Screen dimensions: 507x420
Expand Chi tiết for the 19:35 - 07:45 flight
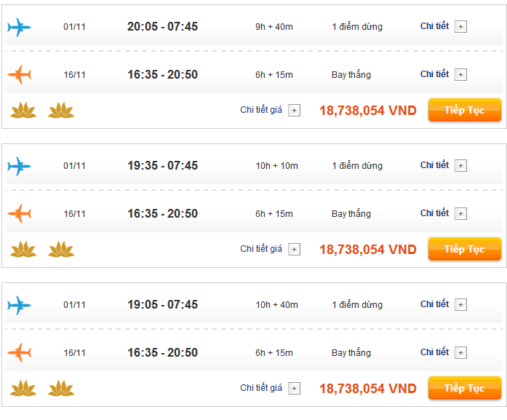460,166
